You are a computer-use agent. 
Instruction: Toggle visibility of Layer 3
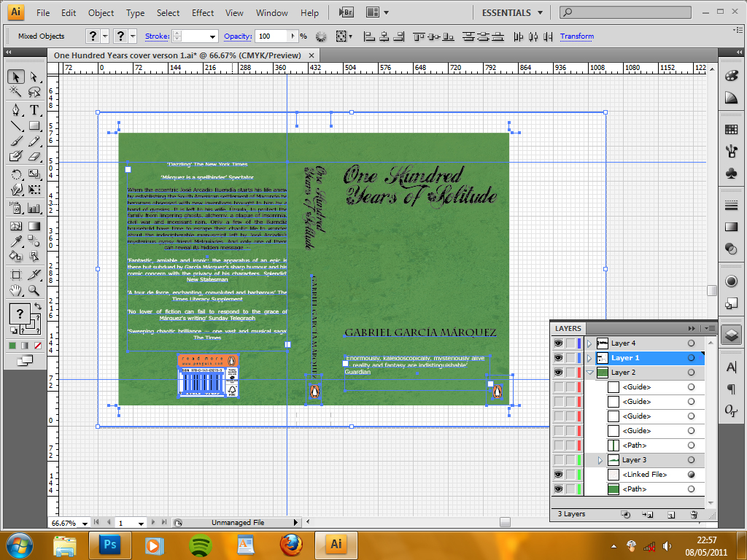click(x=559, y=460)
